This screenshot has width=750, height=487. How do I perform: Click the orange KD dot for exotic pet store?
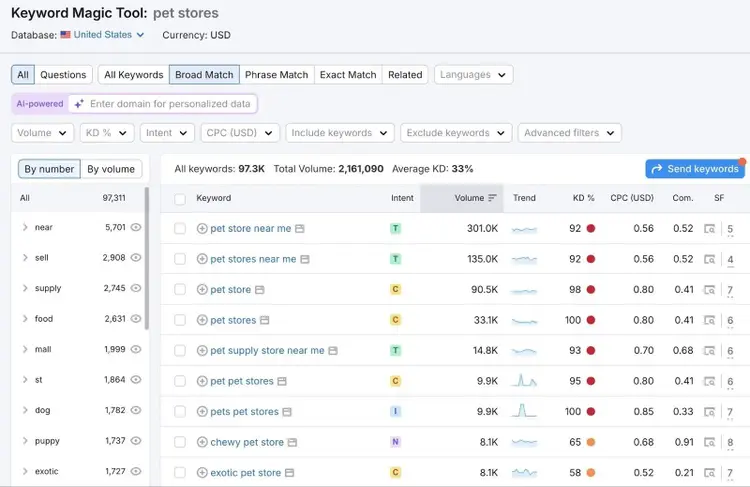591,473
